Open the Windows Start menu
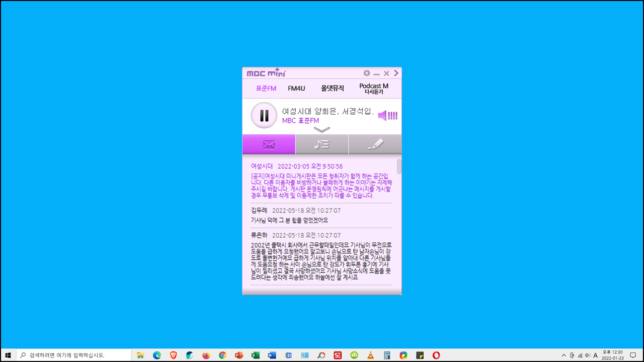The height and width of the screenshot is (362, 644). (8, 355)
